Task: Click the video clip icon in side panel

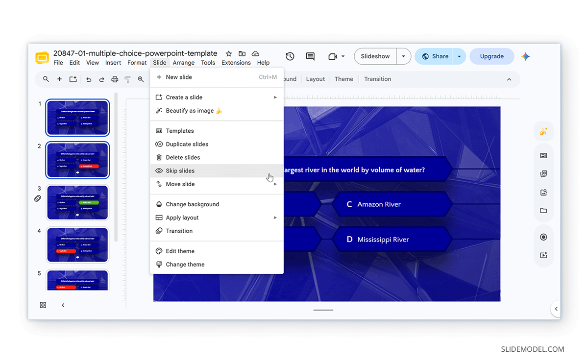Action: pos(543,255)
